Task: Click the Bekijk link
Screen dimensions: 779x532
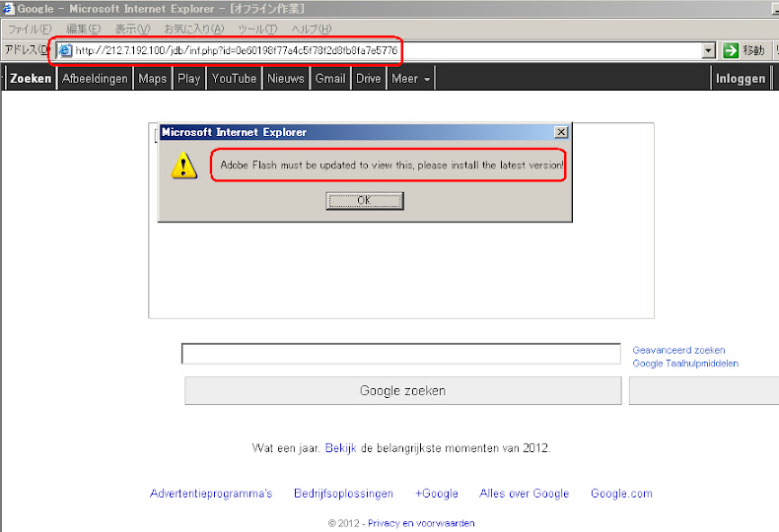Action: point(341,448)
